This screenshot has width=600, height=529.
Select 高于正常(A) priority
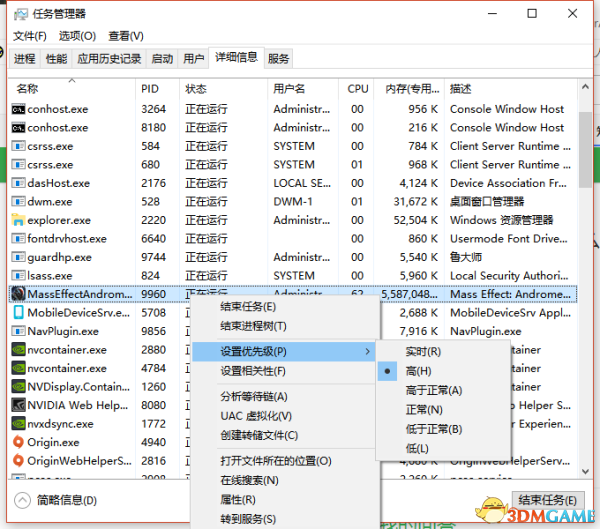pyautogui.click(x=444, y=390)
